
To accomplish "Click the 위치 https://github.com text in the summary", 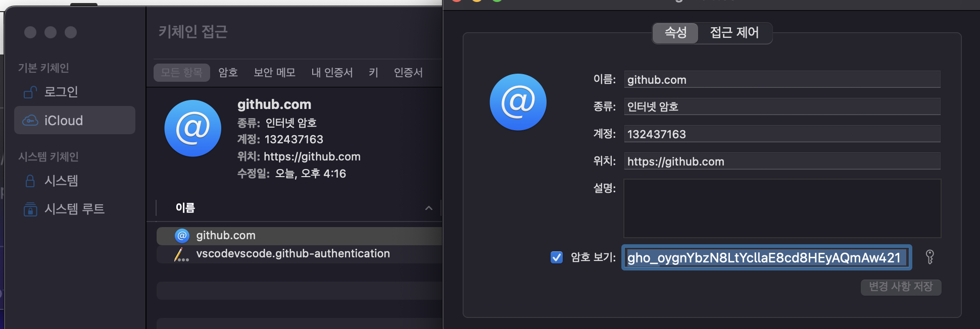I will coord(299,157).
